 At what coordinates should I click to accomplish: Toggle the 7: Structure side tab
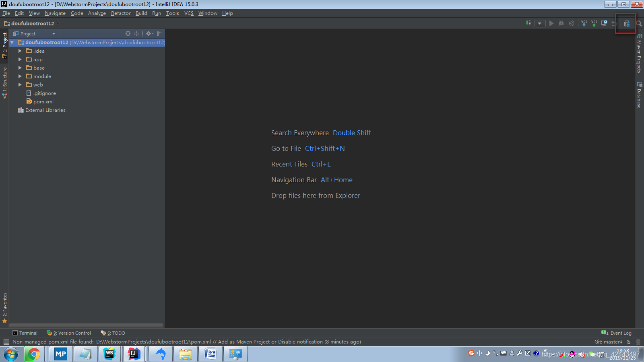4,83
